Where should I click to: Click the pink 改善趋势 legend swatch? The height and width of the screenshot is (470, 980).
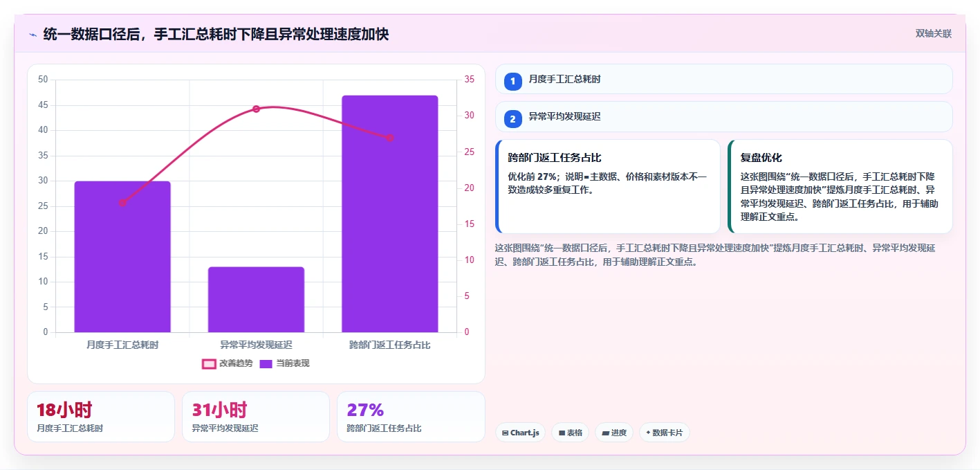click(x=209, y=363)
